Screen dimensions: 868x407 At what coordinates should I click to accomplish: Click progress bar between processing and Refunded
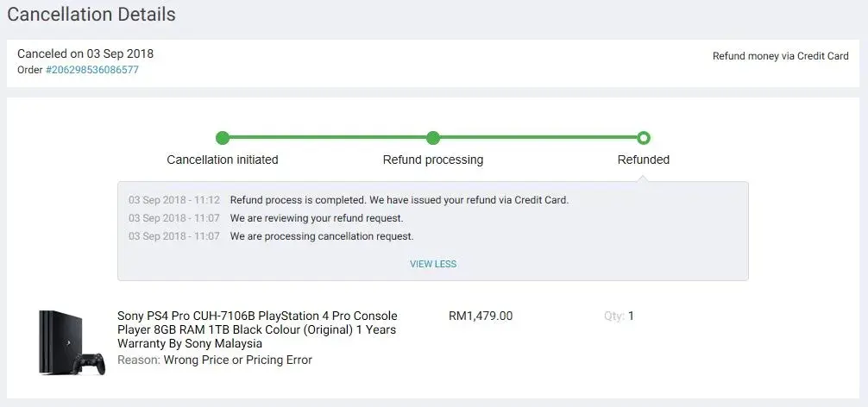538,138
